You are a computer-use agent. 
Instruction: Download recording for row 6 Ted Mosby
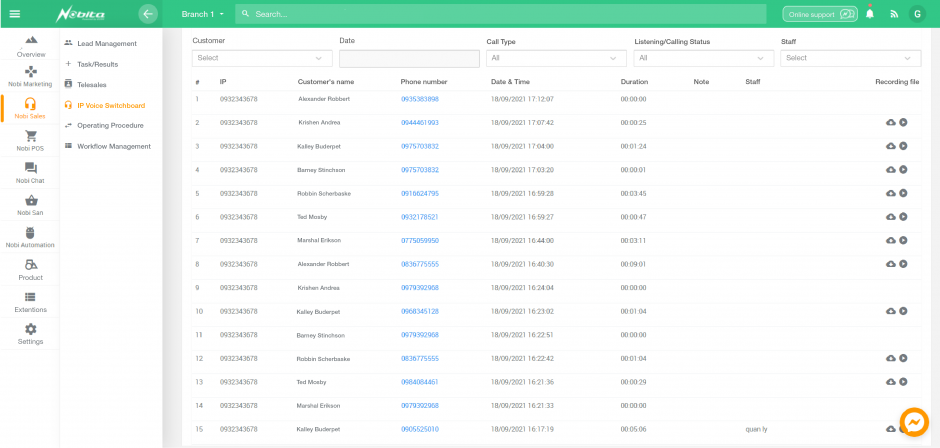tap(891, 217)
